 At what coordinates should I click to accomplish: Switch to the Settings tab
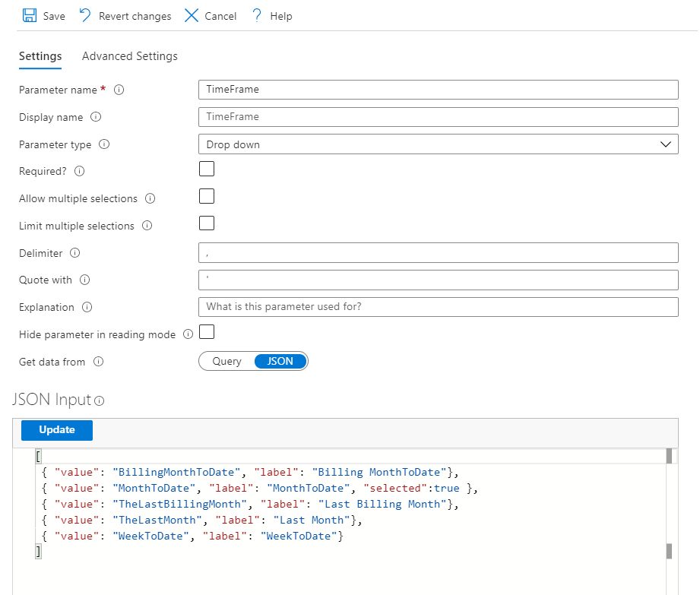(x=40, y=56)
